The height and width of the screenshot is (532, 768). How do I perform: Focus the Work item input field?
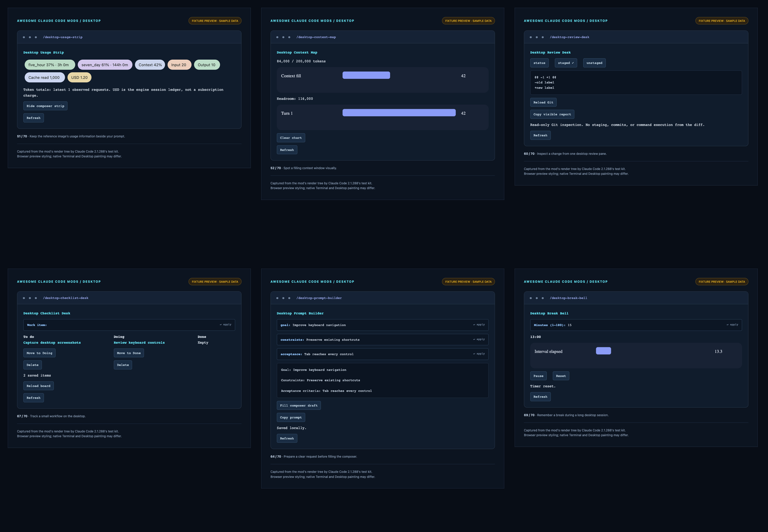129,325
